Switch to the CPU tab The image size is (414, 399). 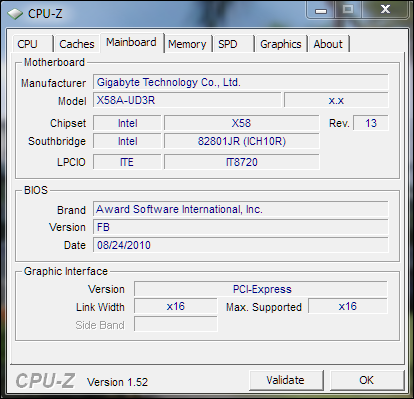(x=32, y=44)
